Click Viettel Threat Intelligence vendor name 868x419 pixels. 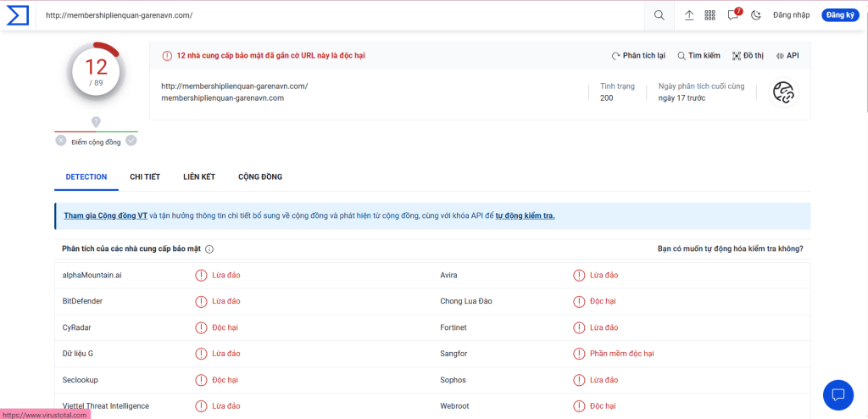106,406
